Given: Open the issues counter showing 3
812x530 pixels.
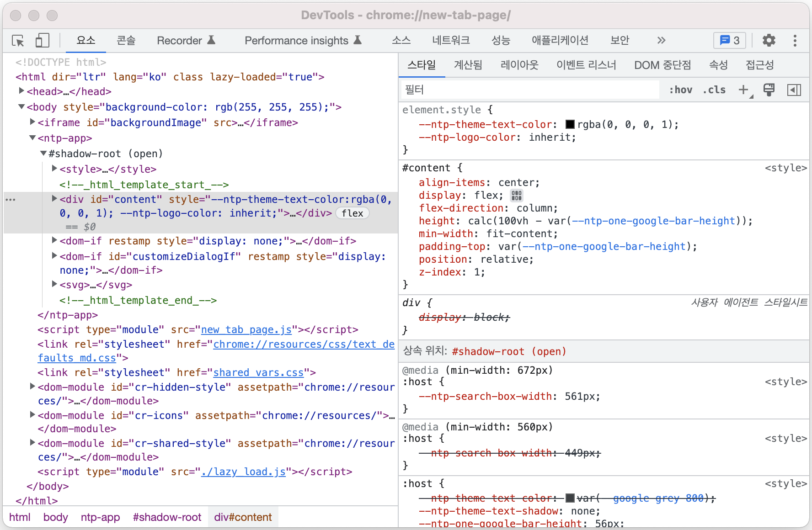Looking at the screenshot, I should point(730,41).
